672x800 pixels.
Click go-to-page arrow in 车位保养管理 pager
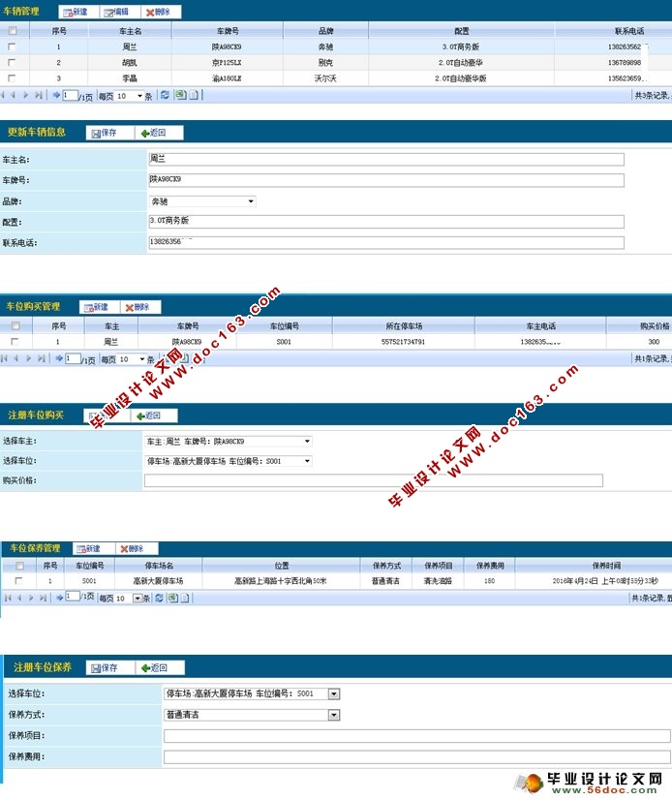click(60, 598)
